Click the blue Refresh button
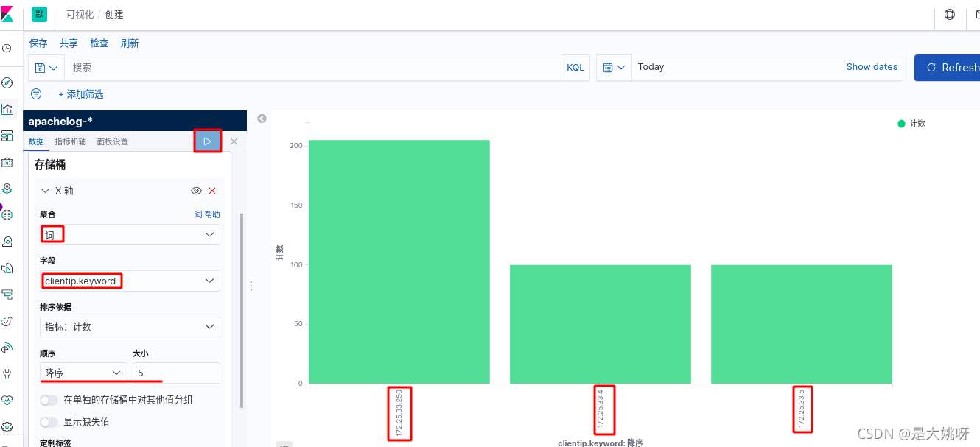Image resolution: width=980 pixels, height=447 pixels. tap(948, 67)
